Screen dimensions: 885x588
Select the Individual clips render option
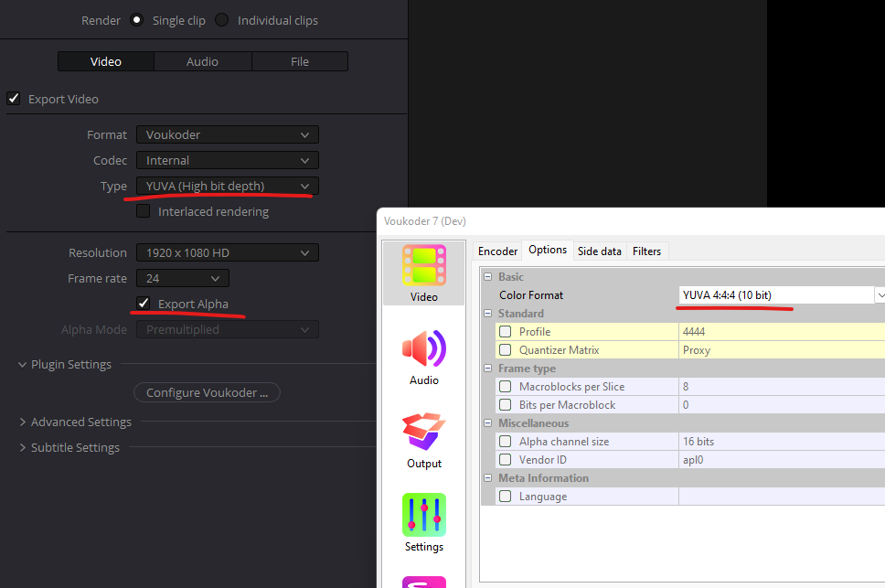click(222, 20)
